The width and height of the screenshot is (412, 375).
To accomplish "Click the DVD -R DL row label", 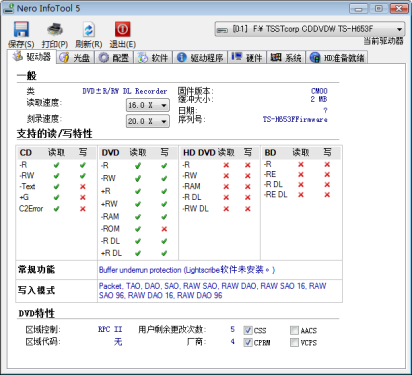I will coord(111,241).
